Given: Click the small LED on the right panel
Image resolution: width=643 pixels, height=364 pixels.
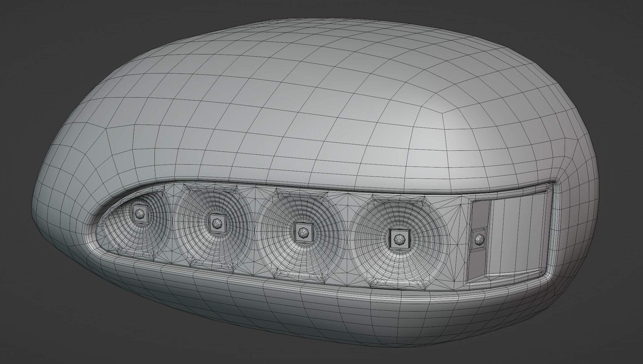Looking at the screenshot, I should point(479,240).
